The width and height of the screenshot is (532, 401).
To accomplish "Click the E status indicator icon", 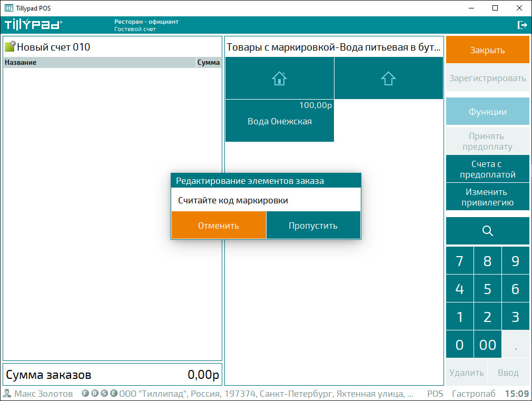I will [114, 393].
